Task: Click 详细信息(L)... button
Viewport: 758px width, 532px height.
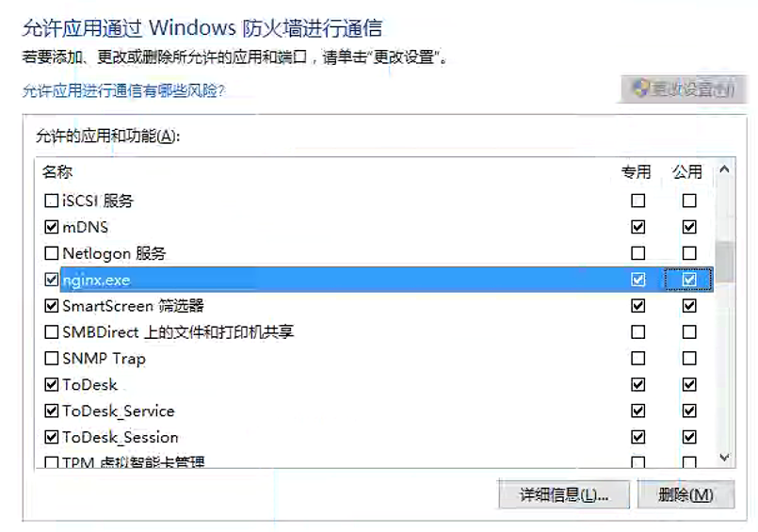Action: click(564, 494)
